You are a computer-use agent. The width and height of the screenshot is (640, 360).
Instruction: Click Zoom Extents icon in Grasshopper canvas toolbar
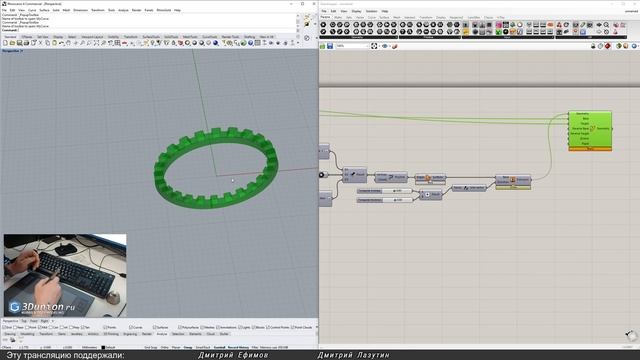[x=374, y=46]
